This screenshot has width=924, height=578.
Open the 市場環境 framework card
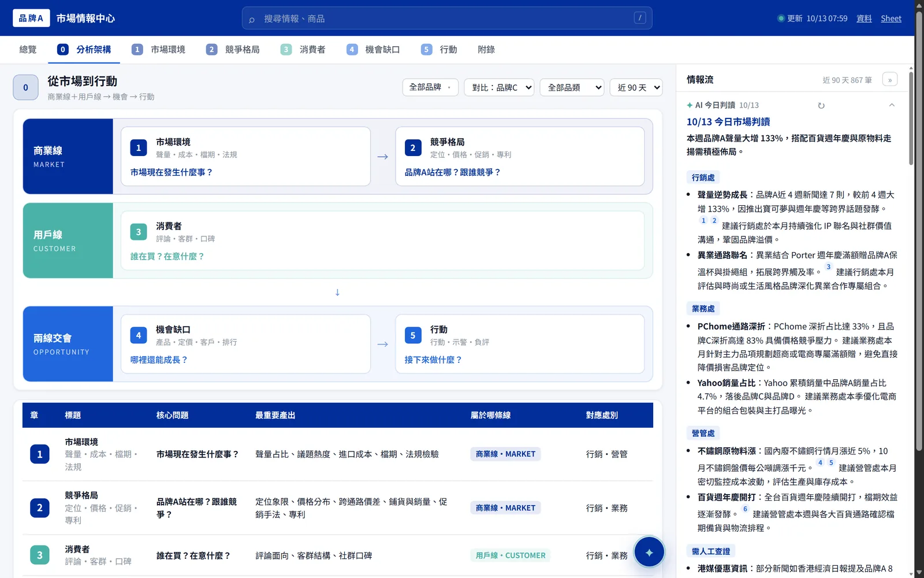pos(245,156)
